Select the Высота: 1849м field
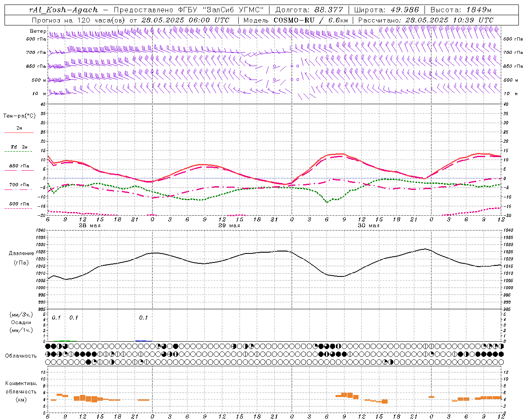The image size is (525, 420). 461,10
